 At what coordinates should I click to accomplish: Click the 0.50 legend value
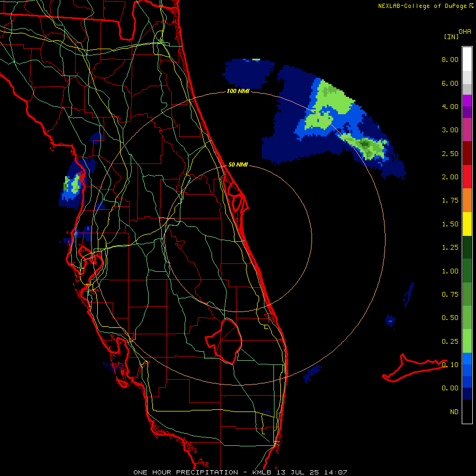pos(450,318)
